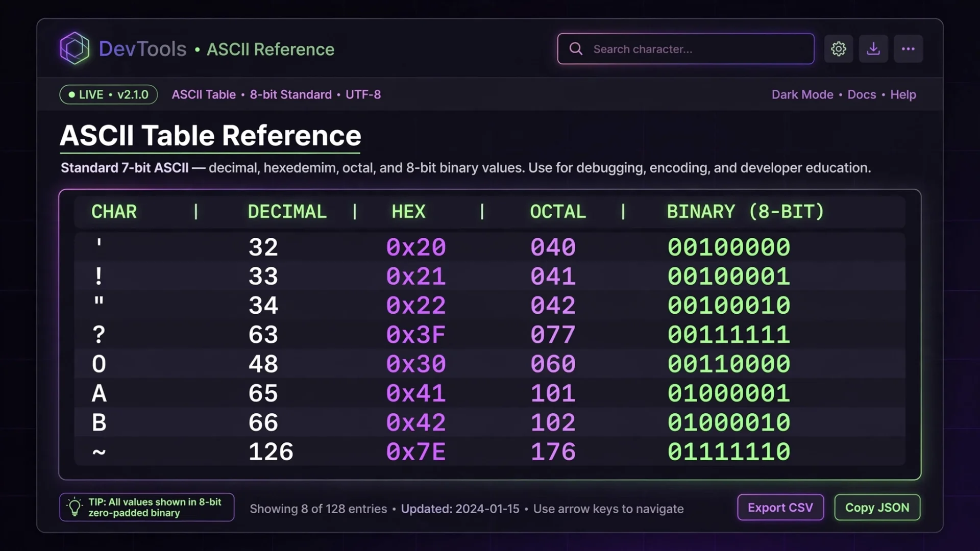980x551 pixels.
Task: Select the 8-bit Standard breadcrumb
Action: click(x=290, y=94)
